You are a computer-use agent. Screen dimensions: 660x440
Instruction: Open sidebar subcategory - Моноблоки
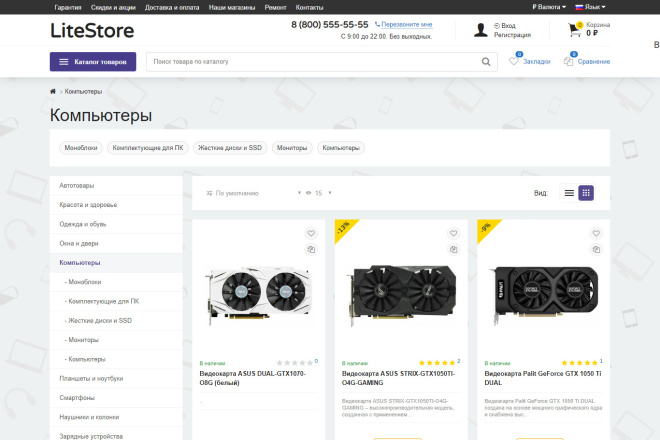point(116,282)
